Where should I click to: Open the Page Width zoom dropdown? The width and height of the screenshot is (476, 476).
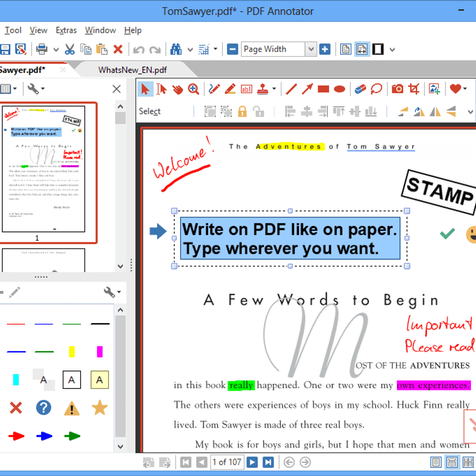click(x=311, y=49)
